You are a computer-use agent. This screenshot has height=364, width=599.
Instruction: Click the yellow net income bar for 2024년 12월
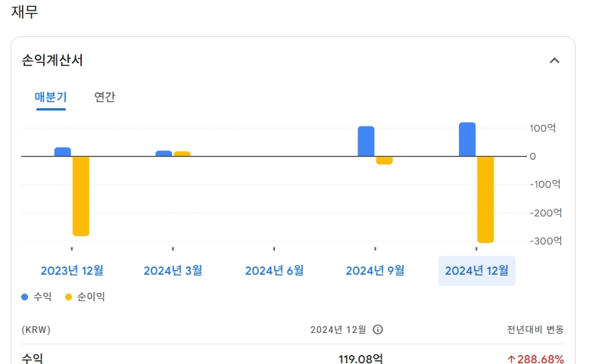[x=485, y=199]
